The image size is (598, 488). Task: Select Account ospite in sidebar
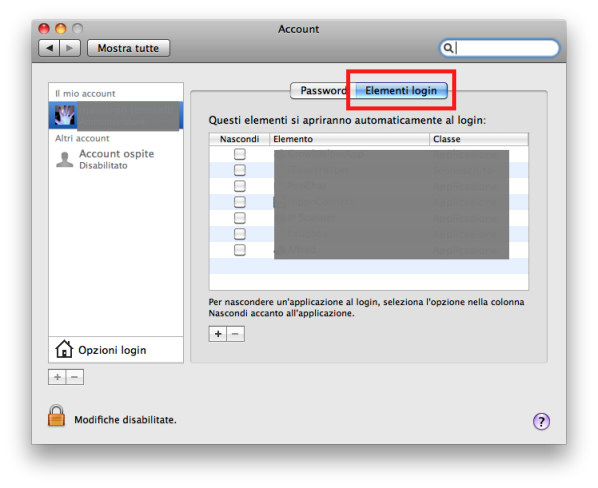pos(116,159)
